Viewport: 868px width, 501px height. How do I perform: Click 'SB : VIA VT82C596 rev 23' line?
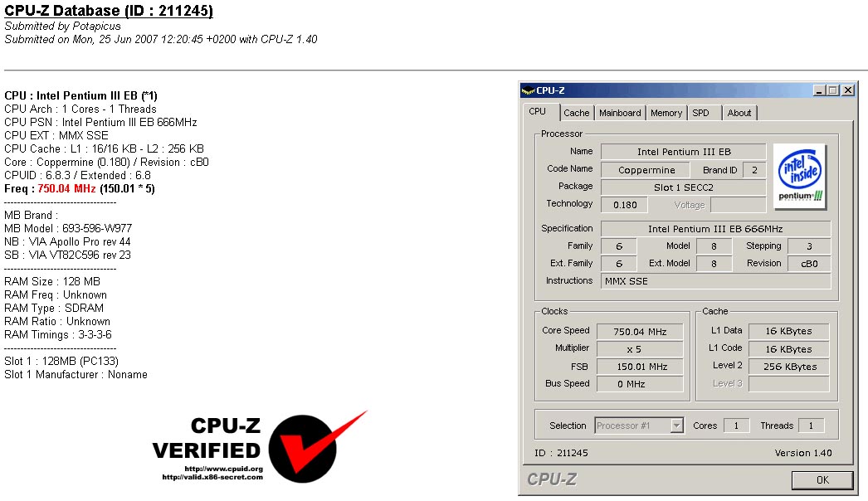pyautogui.click(x=67, y=255)
